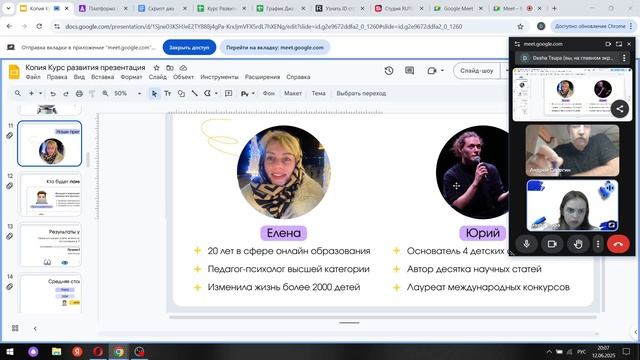Bookmark this page with star icon
The image size is (640, 360).
pos(520,27)
